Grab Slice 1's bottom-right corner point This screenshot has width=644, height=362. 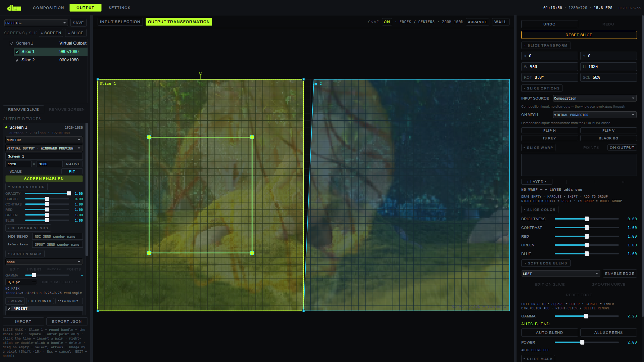(304, 311)
